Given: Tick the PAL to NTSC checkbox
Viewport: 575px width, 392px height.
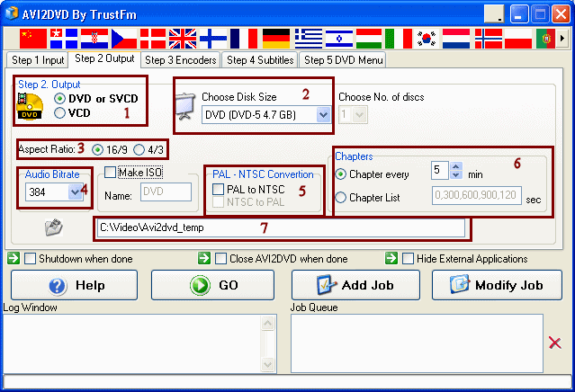Looking at the screenshot, I should (x=218, y=190).
